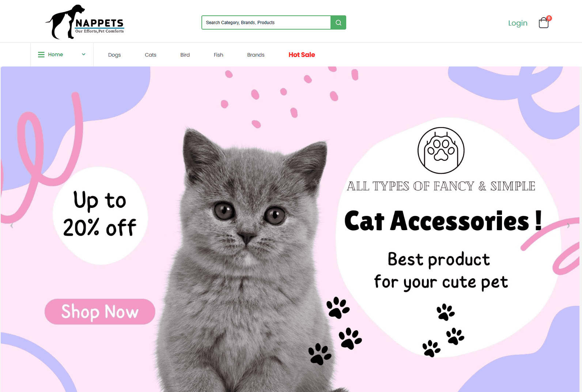Viewport: 582px width, 392px height.
Task: Click the Nappets dog and cat logo
Action: 85,22
